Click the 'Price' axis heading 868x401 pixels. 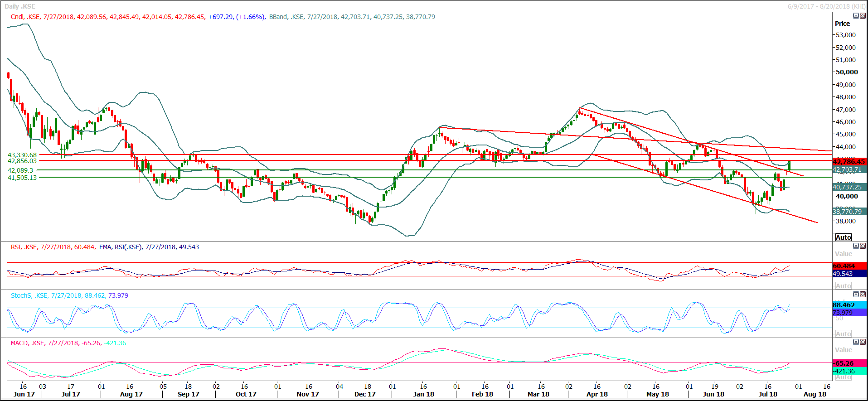[x=842, y=24]
